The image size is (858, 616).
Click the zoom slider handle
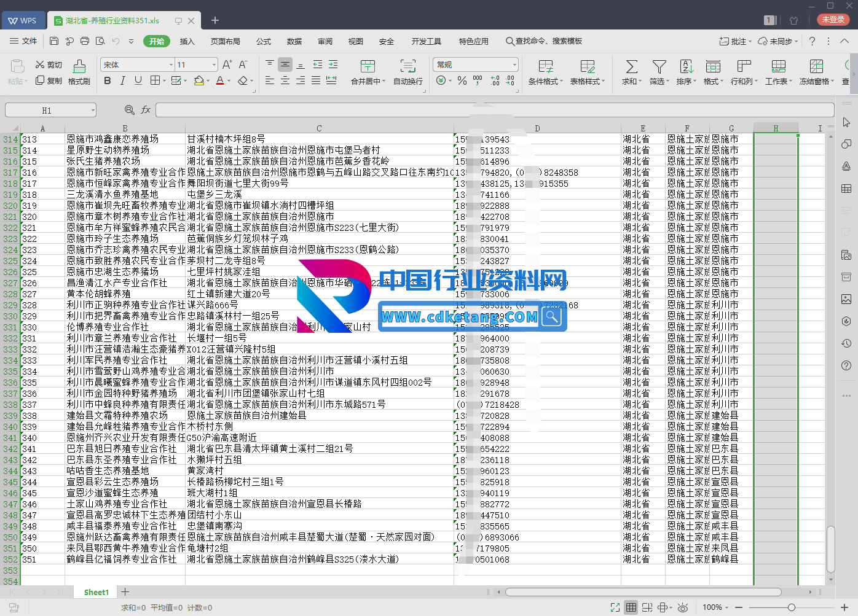(x=791, y=607)
